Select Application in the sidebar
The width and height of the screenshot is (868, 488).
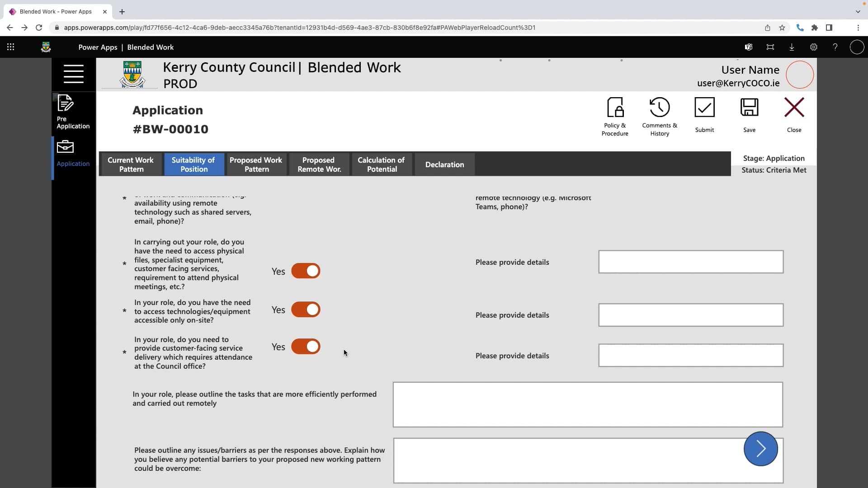point(73,153)
